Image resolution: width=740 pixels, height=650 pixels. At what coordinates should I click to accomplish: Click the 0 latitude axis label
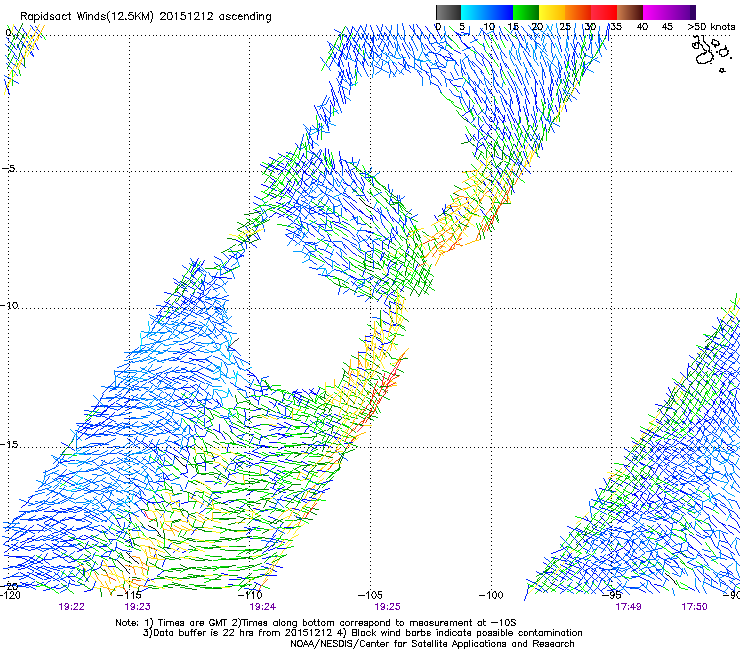(x=8, y=33)
